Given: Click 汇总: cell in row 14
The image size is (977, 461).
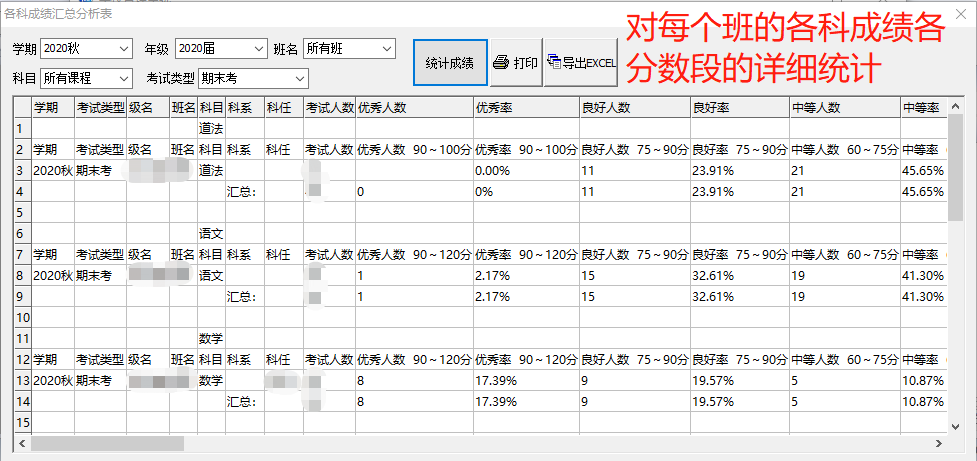Looking at the screenshot, I should click(x=245, y=402).
